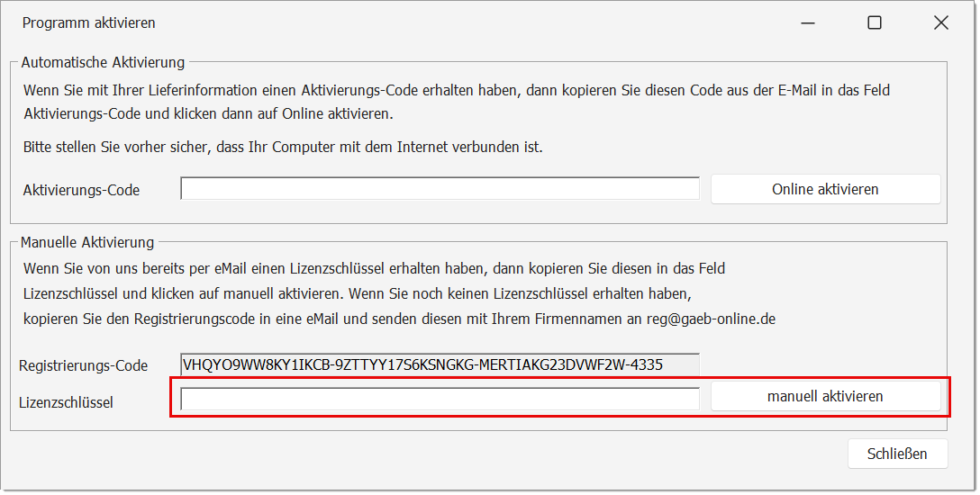
Task: Click the Aktivierungs-Code label
Action: 81,190
